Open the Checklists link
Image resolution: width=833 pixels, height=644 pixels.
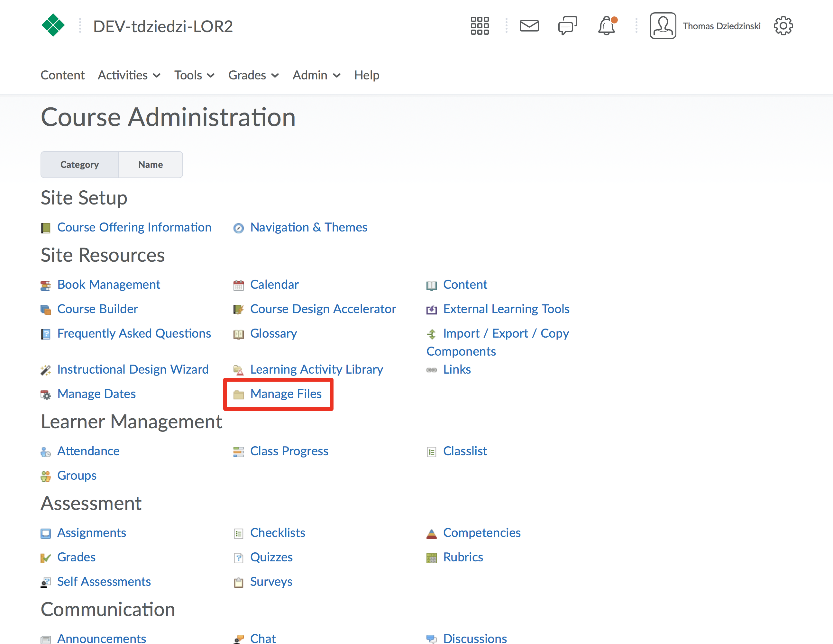[x=278, y=533]
